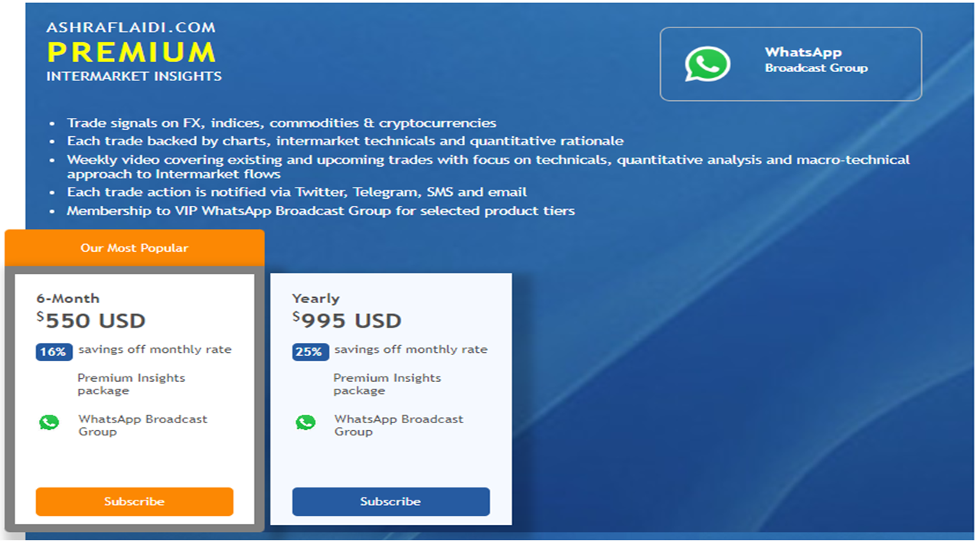
Task: Open the WhatsApp Broadcast Group box
Action: pyautogui.click(x=791, y=64)
